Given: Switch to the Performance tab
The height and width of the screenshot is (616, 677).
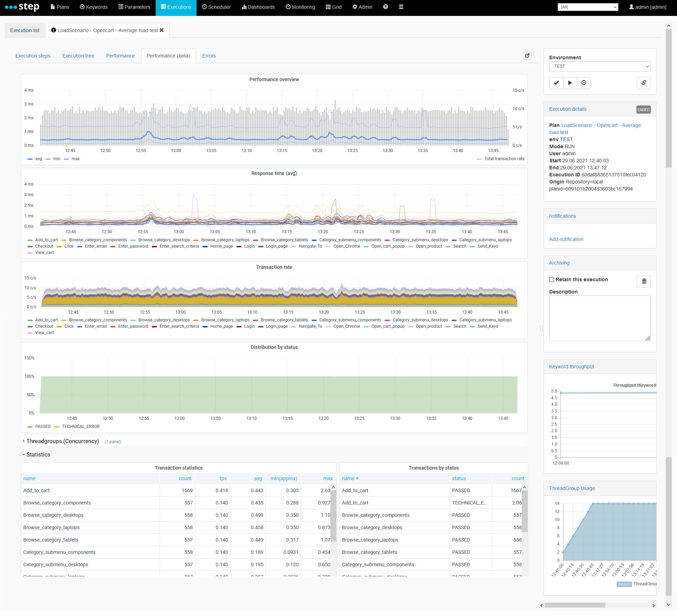Looking at the screenshot, I should coord(120,56).
